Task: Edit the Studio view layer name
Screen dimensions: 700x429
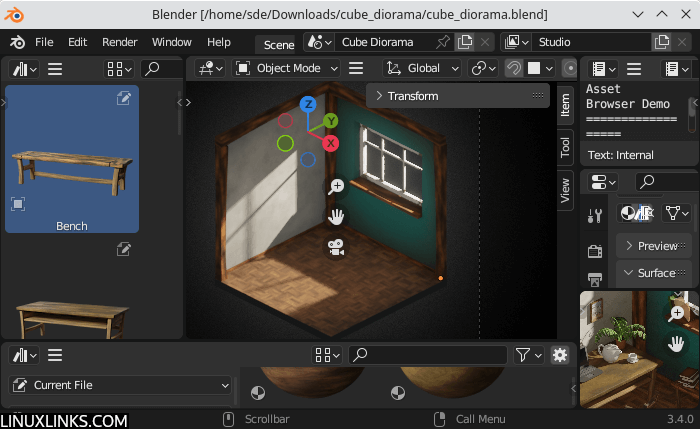Action: tap(592, 42)
